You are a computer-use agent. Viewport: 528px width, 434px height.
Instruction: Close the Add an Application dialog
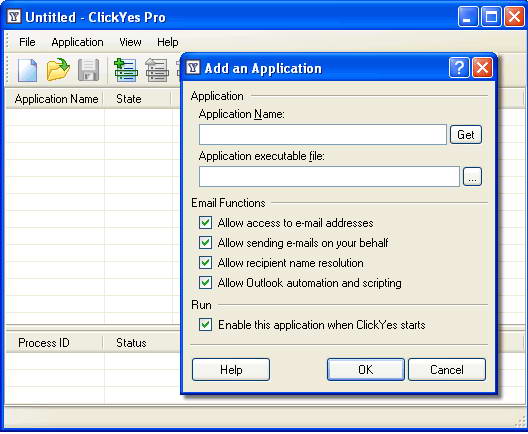[482, 68]
